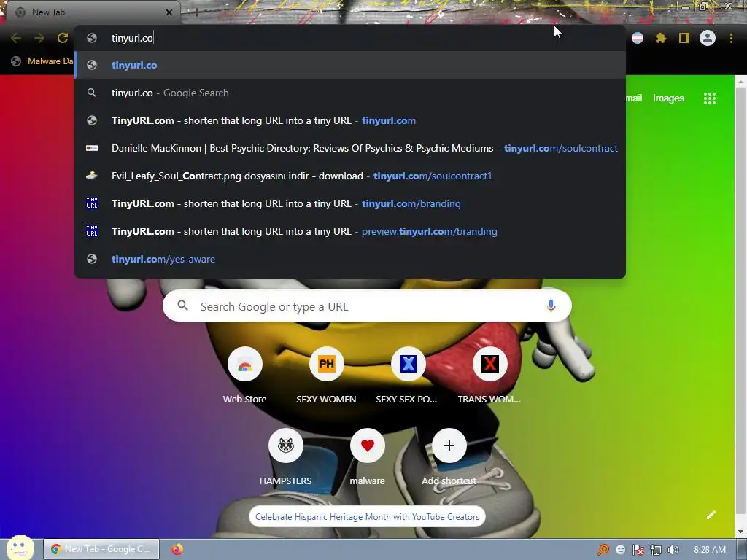Click the browser back arrow
Viewport: 747px width, 560px height.
[x=16, y=38]
